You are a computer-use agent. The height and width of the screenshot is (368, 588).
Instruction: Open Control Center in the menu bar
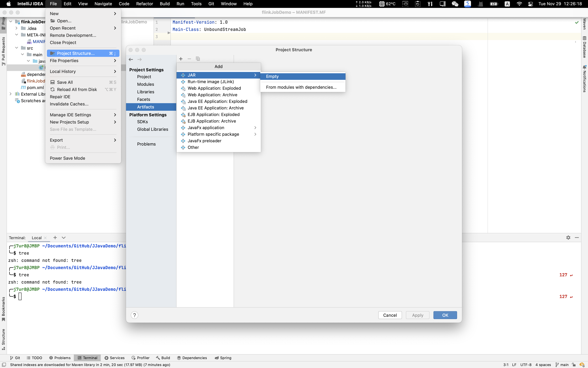click(530, 4)
